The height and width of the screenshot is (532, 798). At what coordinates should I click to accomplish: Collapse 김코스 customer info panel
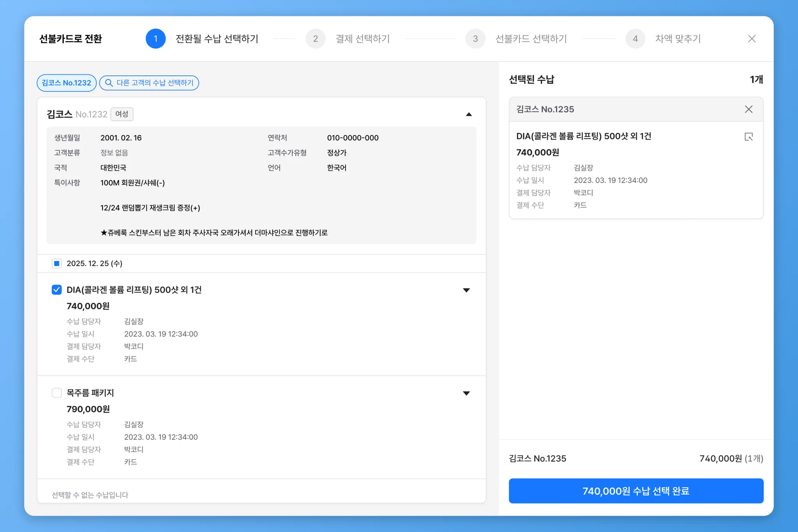point(469,114)
